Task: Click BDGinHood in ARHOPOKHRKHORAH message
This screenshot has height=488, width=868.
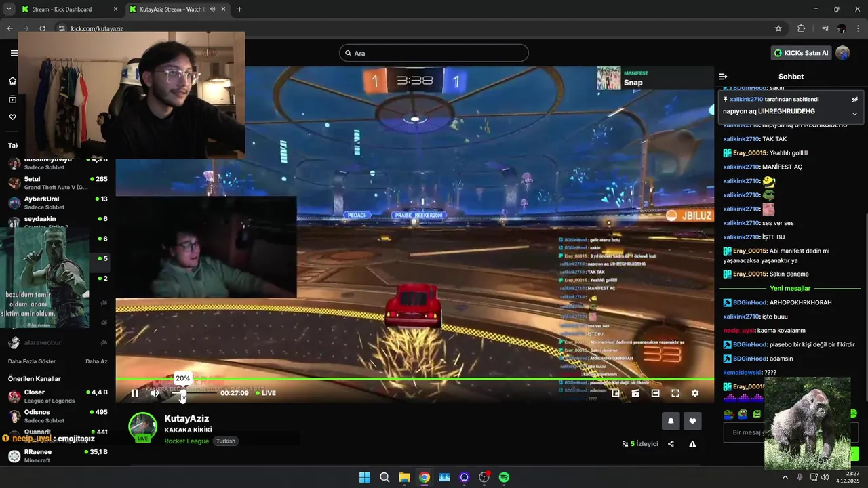Action: point(751,302)
